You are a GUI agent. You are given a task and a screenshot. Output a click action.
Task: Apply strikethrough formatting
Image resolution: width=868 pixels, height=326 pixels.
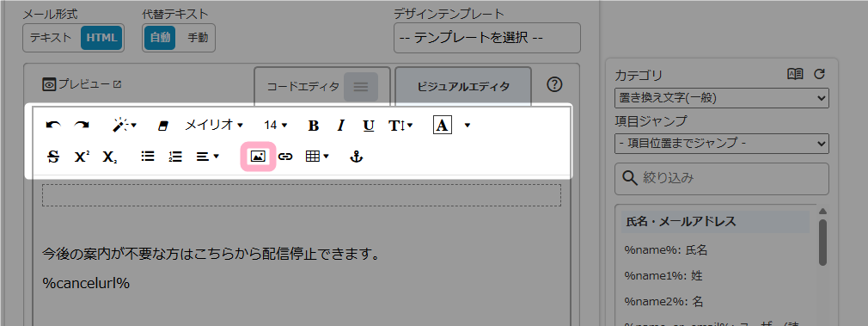[53, 157]
